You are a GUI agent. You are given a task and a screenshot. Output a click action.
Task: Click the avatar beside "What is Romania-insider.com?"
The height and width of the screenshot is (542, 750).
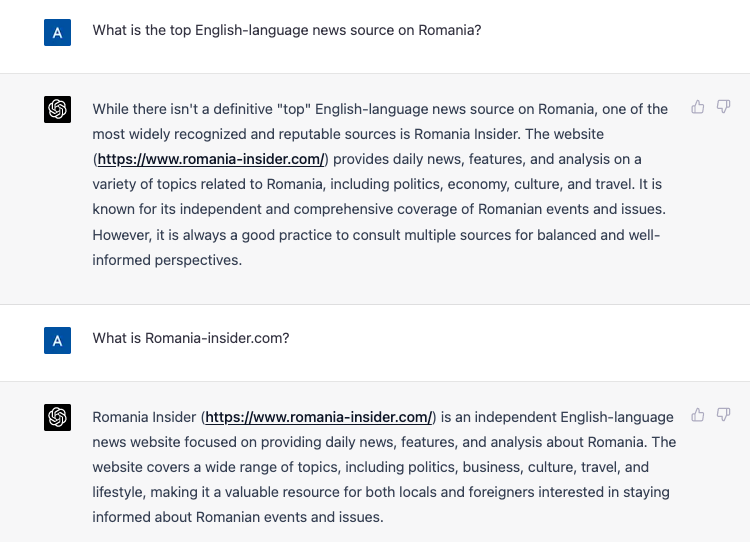[57, 340]
